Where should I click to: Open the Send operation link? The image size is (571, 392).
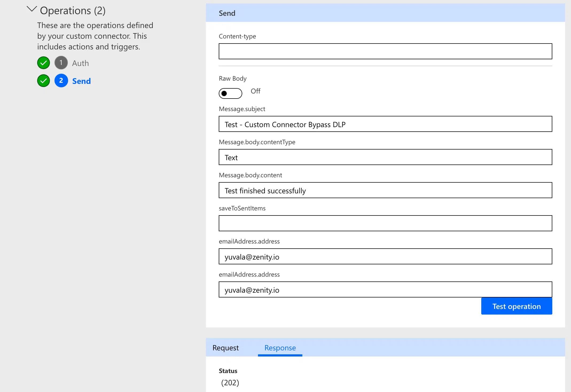point(81,81)
